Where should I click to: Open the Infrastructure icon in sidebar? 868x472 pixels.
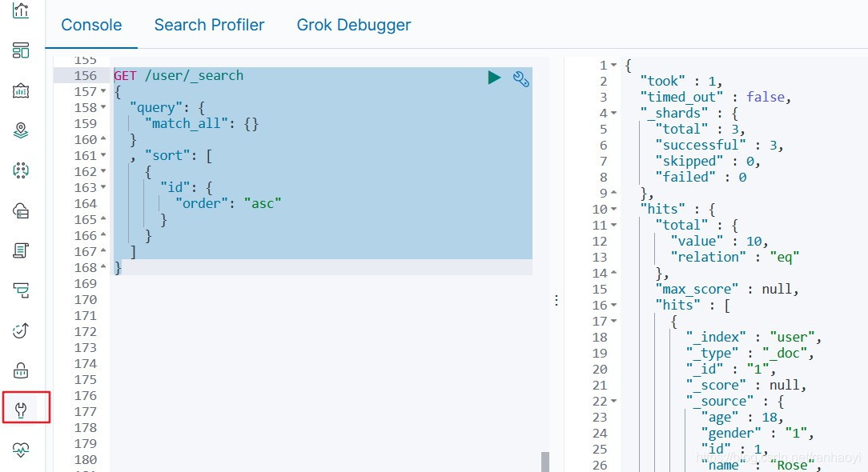click(x=21, y=211)
